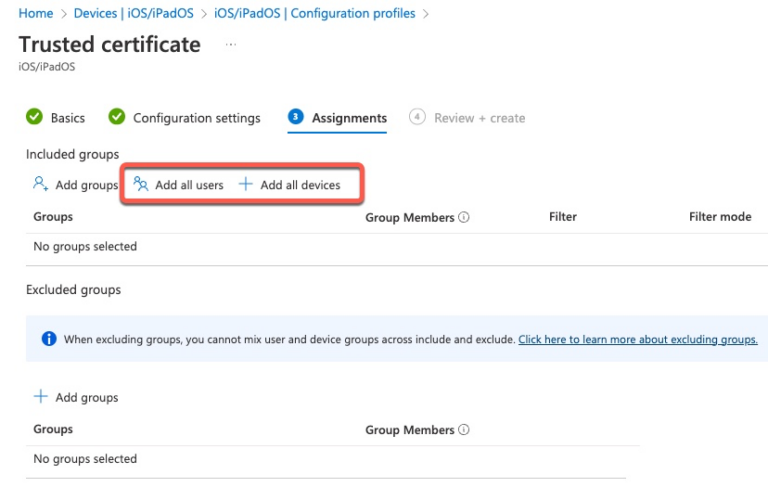
Task: Click the Add all devices button
Action: click(x=290, y=185)
